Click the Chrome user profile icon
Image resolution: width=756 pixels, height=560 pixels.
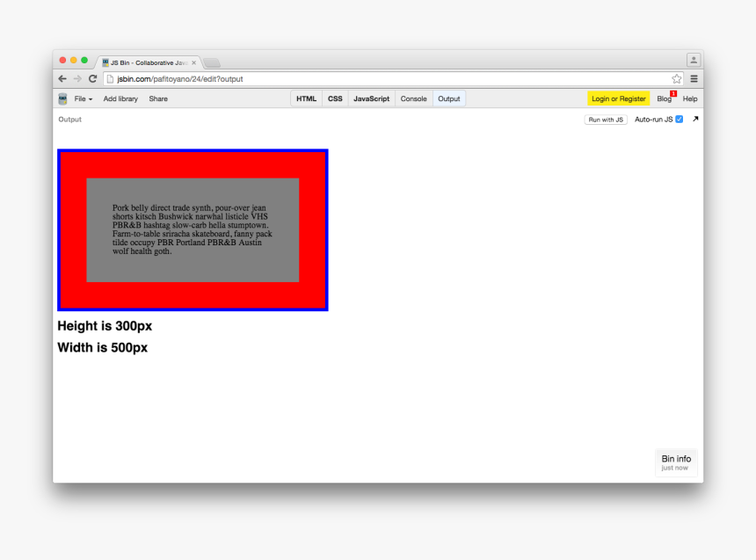point(694,60)
